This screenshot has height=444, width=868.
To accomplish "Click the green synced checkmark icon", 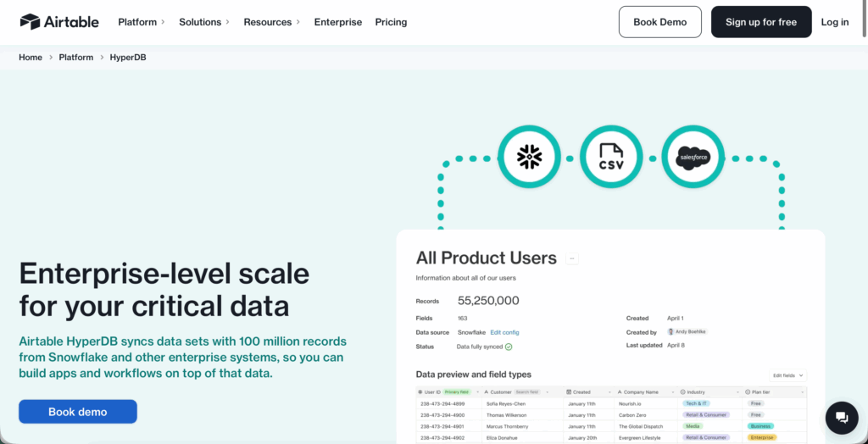I will click(x=509, y=347).
